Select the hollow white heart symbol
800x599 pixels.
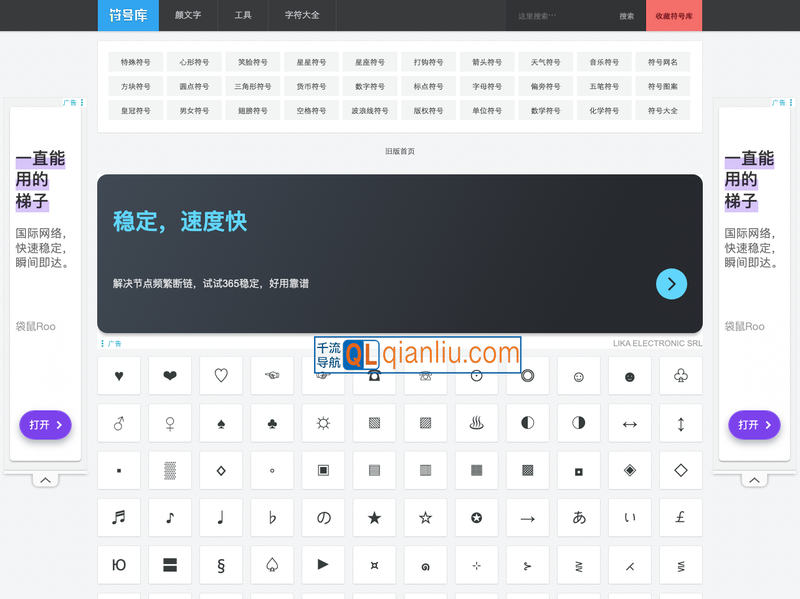tap(221, 376)
